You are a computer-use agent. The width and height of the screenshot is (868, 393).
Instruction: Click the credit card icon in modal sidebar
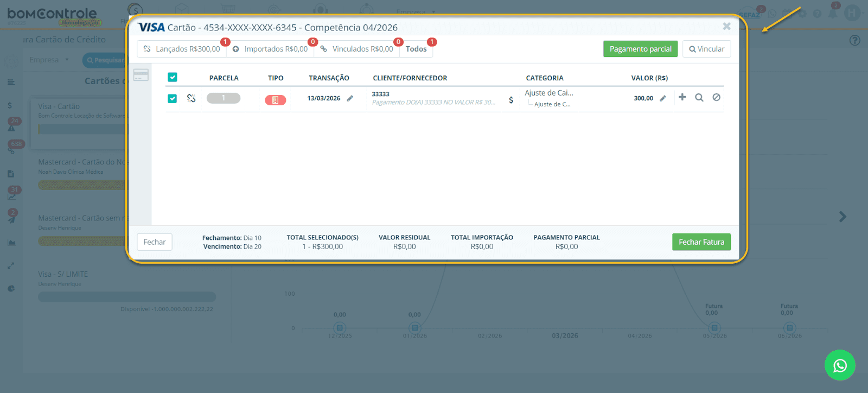pyautogui.click(x=141, y=75)
